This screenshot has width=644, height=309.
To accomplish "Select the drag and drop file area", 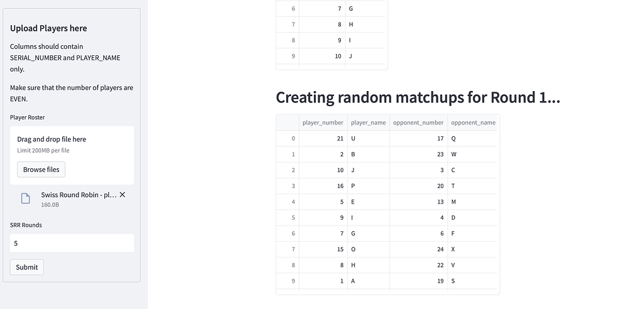I will [72, 155].
